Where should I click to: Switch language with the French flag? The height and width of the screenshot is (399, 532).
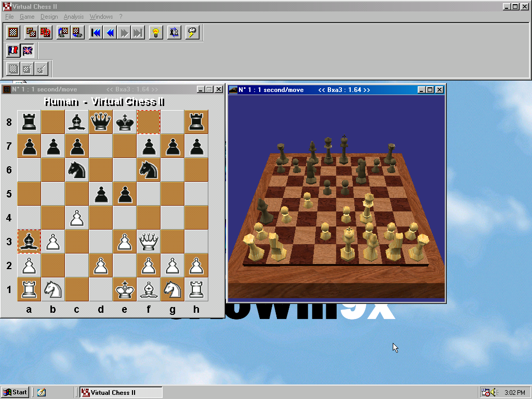(x=13, y=51)
